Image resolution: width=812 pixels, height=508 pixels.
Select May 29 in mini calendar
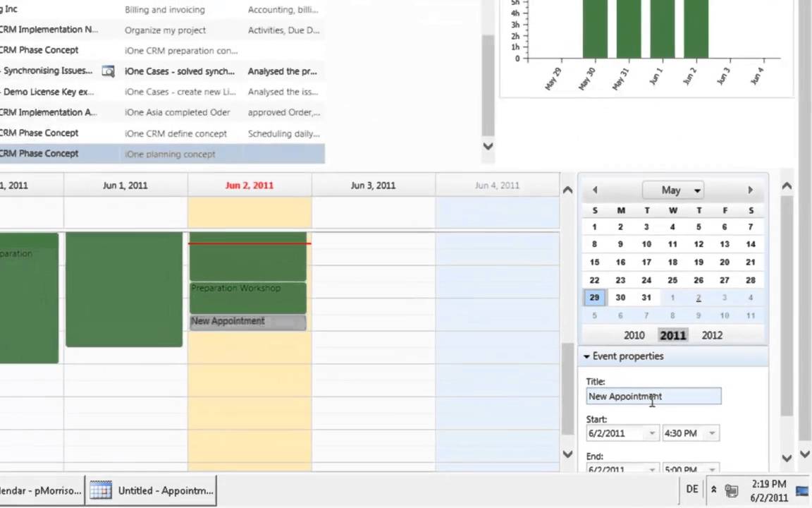coord(594,298)
